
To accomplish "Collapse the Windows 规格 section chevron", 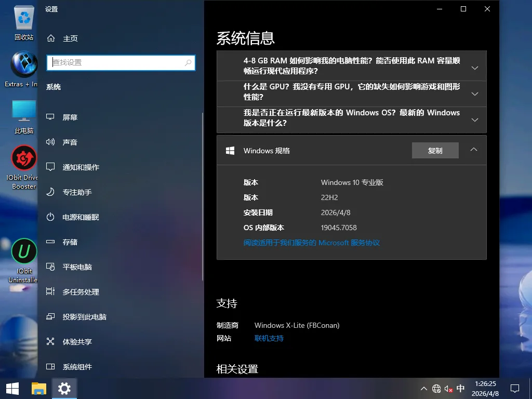I will [x=474, y=150].
